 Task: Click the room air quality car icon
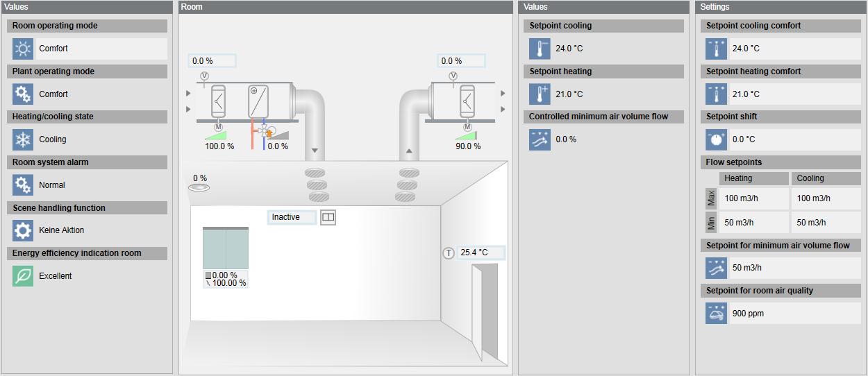coord(716,314)
